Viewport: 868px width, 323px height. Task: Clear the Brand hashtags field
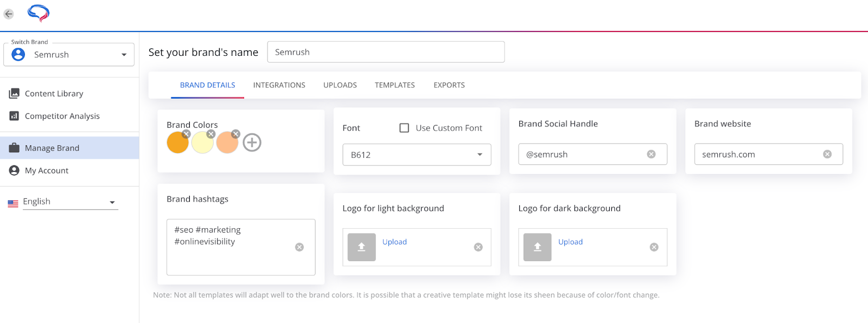(x=299, y=247)
